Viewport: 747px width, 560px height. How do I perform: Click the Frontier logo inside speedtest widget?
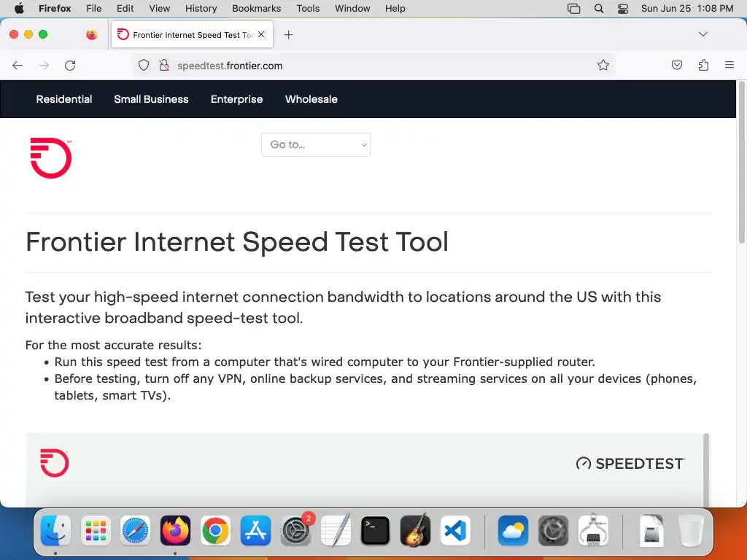[54, 463]
